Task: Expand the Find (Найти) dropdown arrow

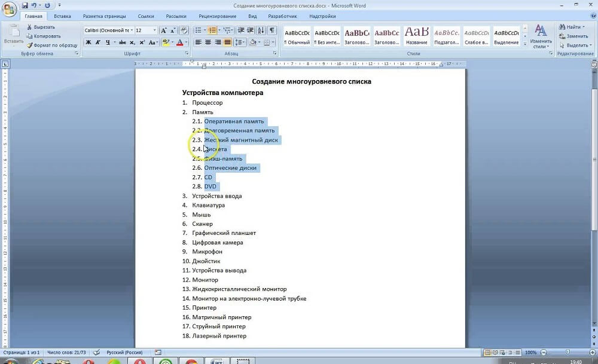Action: click(584, 27)
